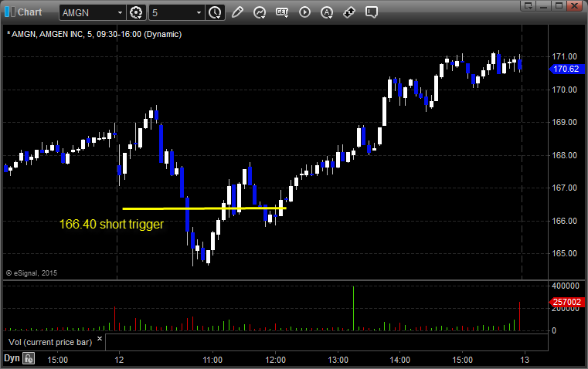This screenshot has width=588, height=369.
Task: Click the 11:00 time axis label
Action: click(212, 360)
